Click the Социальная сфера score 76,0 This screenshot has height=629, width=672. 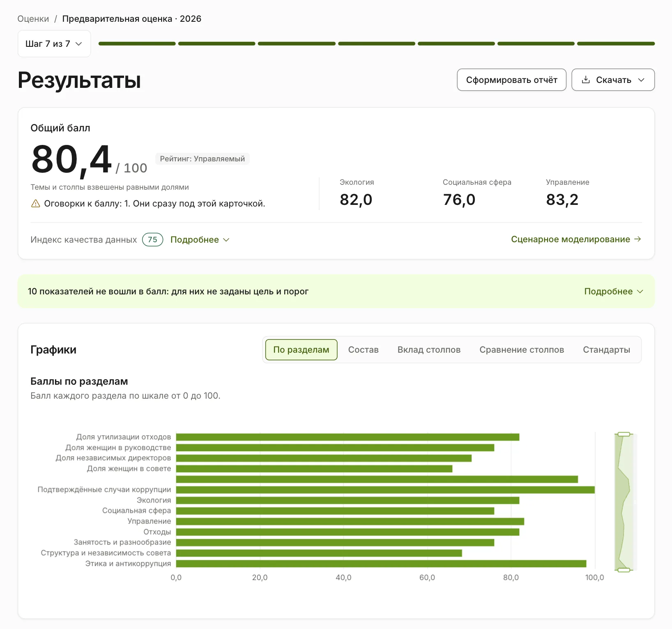459,200
